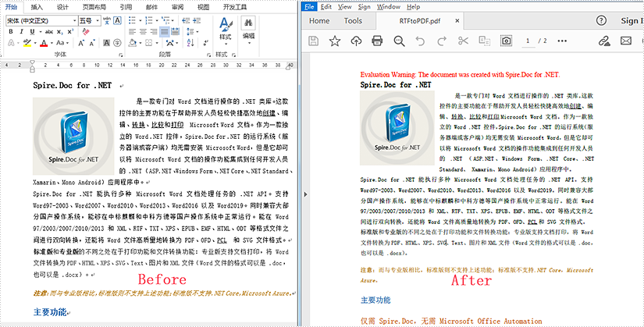Apply underline formatting in Word ribbon
Viewport: 644px width, 327px height.
(x=32, y=32)
